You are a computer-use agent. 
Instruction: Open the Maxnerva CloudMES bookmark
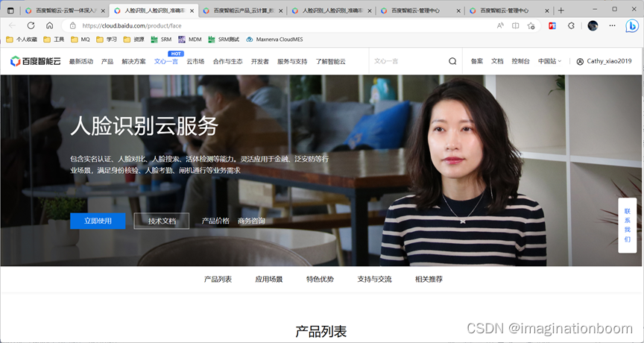(x=274, y=40)
